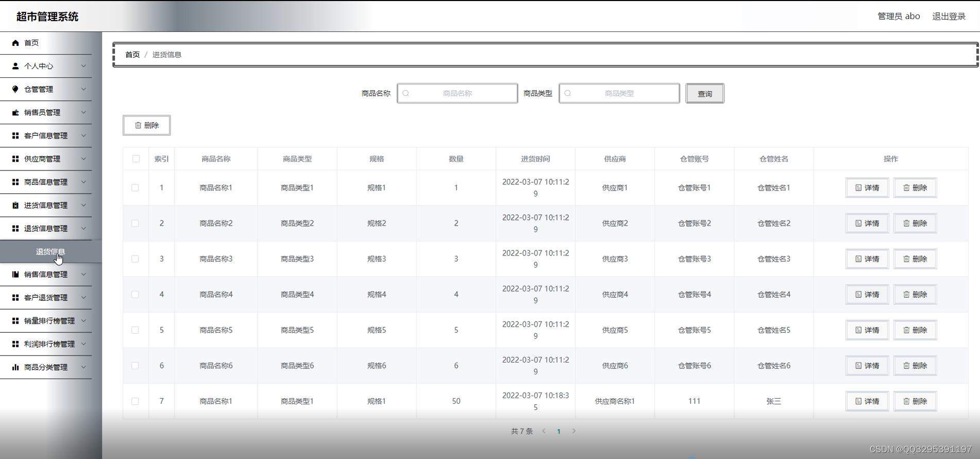
Task: Click the search icon in 商品类型 field
Action: coord(567,93)
